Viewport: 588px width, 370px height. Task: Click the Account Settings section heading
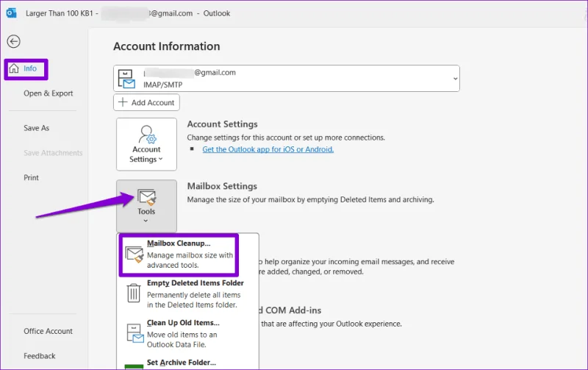(223, 124)
